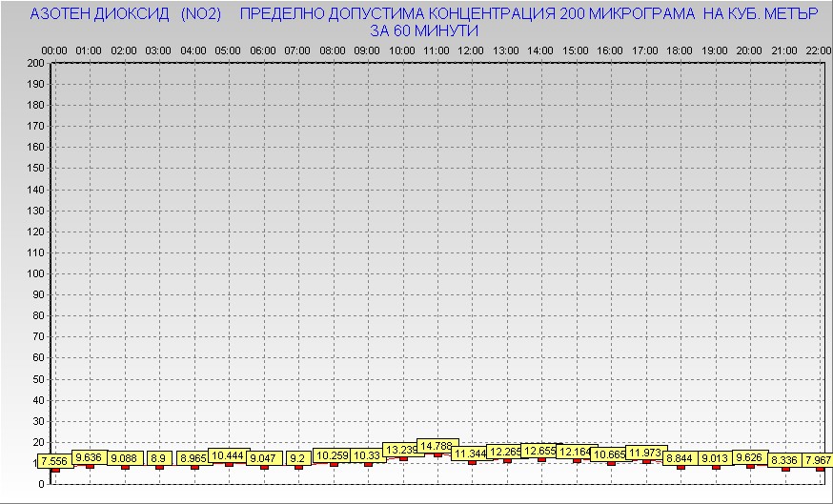Click the 11:00 time axis label
833x504 pixels.
pyautogui.click(x=437, y=50)
